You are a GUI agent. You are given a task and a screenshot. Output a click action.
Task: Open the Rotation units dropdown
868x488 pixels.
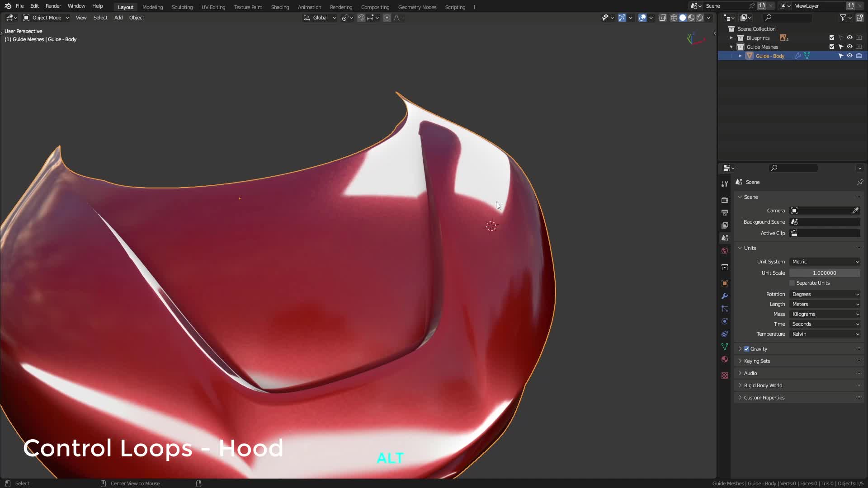tap(825, 294)
